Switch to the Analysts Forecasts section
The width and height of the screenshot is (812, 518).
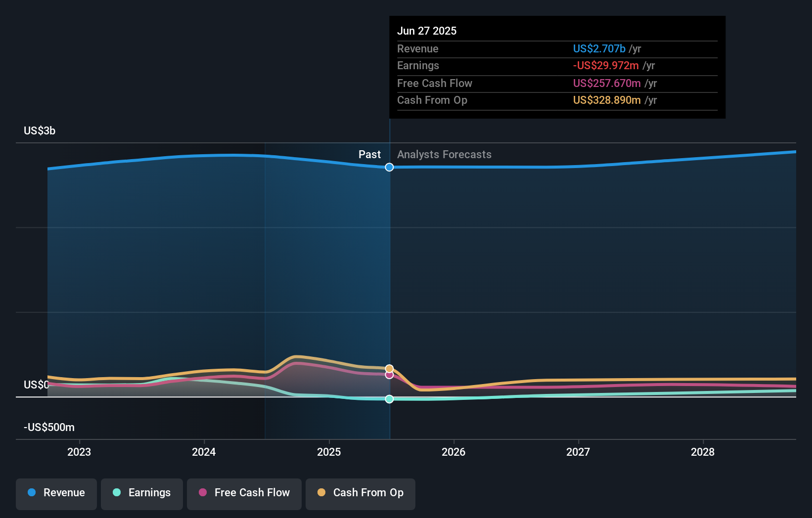444,154
